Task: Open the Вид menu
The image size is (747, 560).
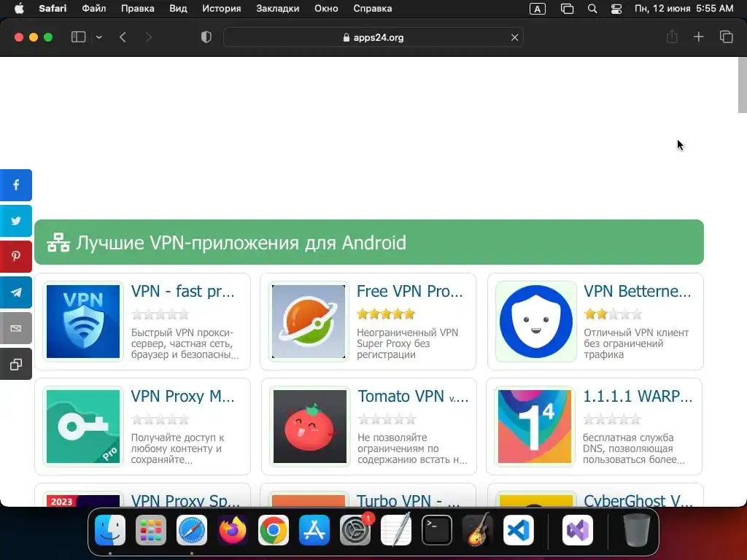Action: (178, 9)
